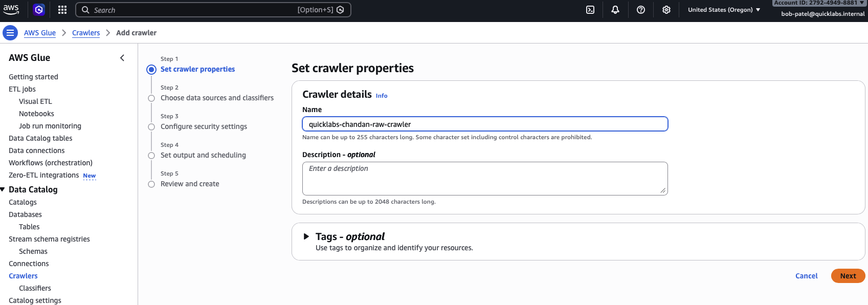Select Step 3 Configure security settings
Image resolution: width=868 pixels, height=305 pixels.
pos(204,126)
